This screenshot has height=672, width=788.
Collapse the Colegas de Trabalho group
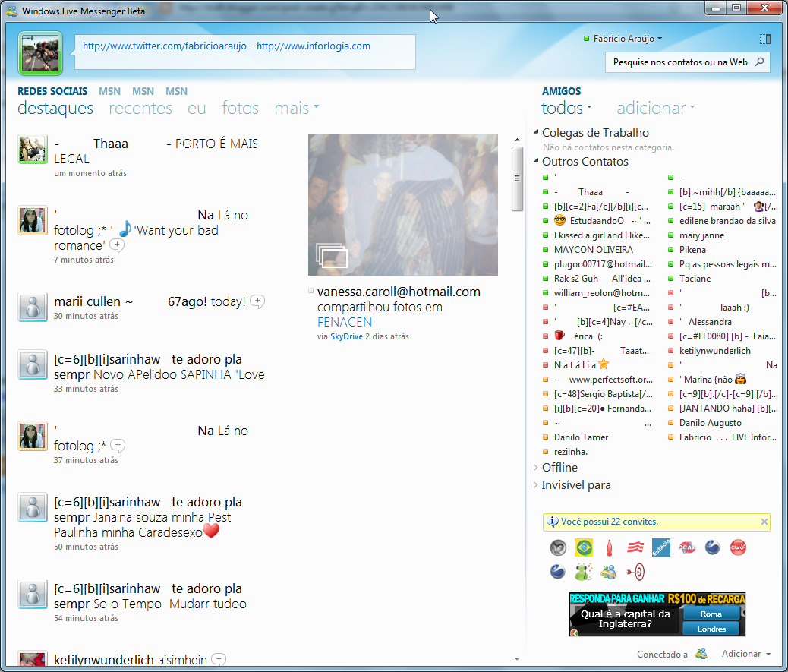pos(536,132)
